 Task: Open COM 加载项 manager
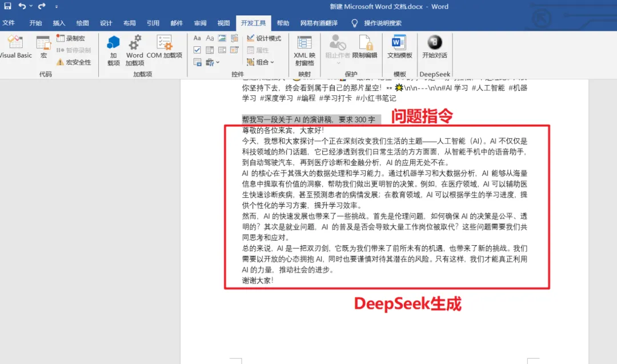tap(165, 47)
